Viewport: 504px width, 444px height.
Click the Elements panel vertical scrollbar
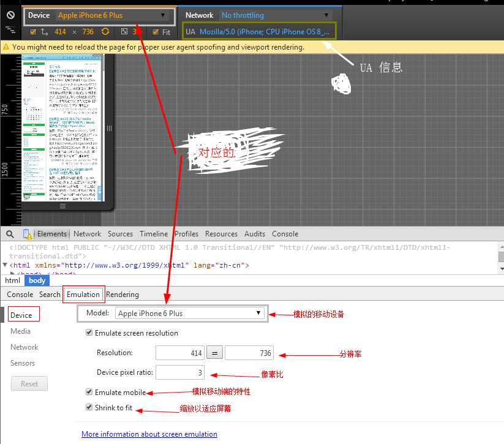pyautogui.click(x=501, y=258)
